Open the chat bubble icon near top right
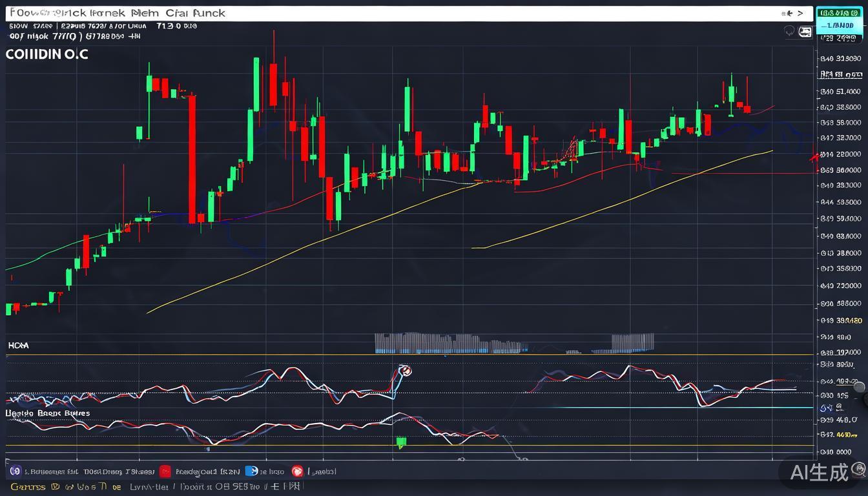The image size is (868, 496). click(x=789, y=31)
